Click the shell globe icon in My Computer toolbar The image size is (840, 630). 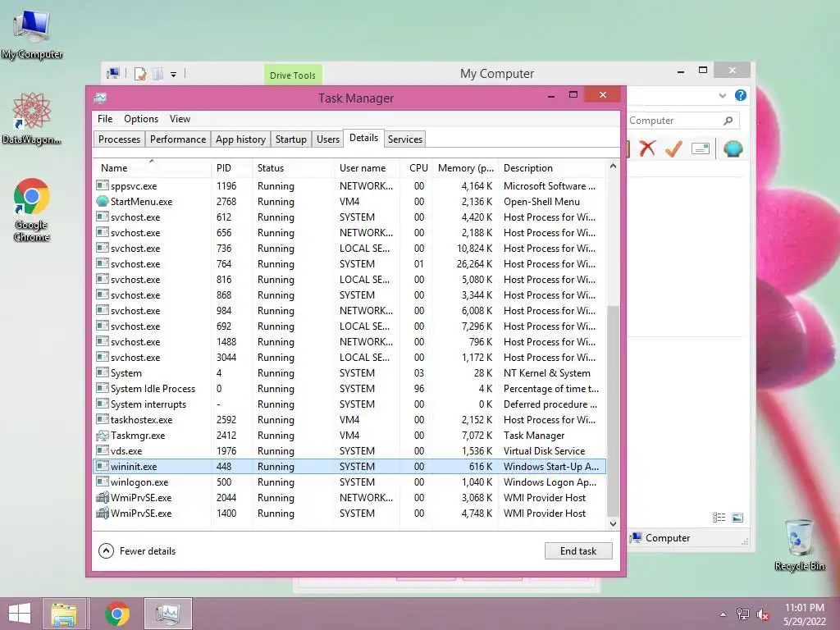click(x=733, y=148)
